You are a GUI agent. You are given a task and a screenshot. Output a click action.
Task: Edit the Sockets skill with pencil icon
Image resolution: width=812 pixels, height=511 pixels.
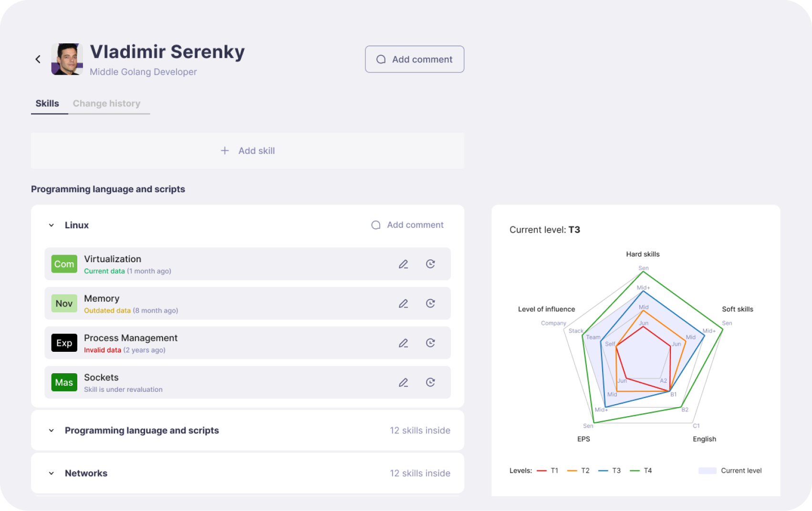click(x=403, y=382)
